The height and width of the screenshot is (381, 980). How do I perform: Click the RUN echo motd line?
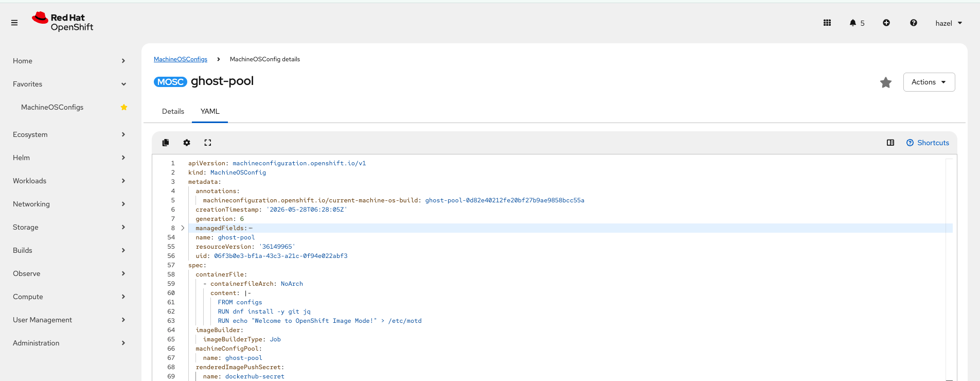(319, 321)
